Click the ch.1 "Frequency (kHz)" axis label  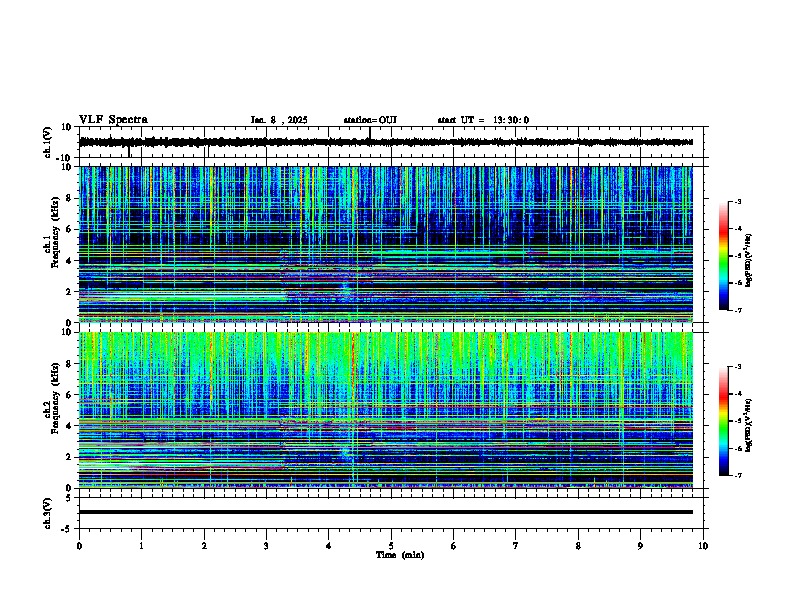pyautogui.click(x=55, y=232)
